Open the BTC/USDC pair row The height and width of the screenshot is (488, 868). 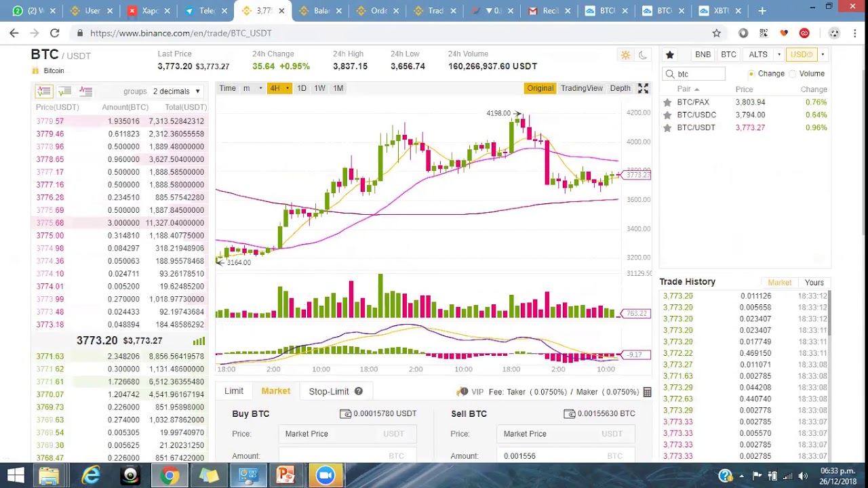745,115
